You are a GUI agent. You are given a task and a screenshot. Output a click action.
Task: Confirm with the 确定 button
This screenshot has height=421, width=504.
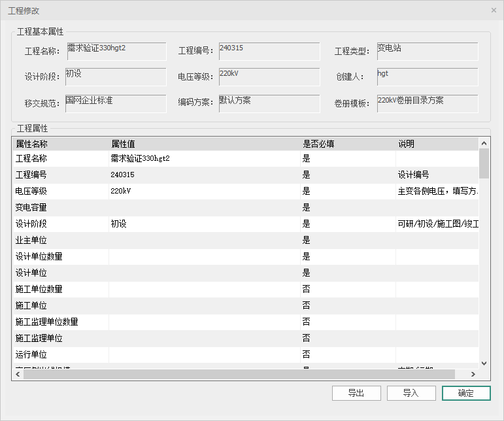point(466,393)
